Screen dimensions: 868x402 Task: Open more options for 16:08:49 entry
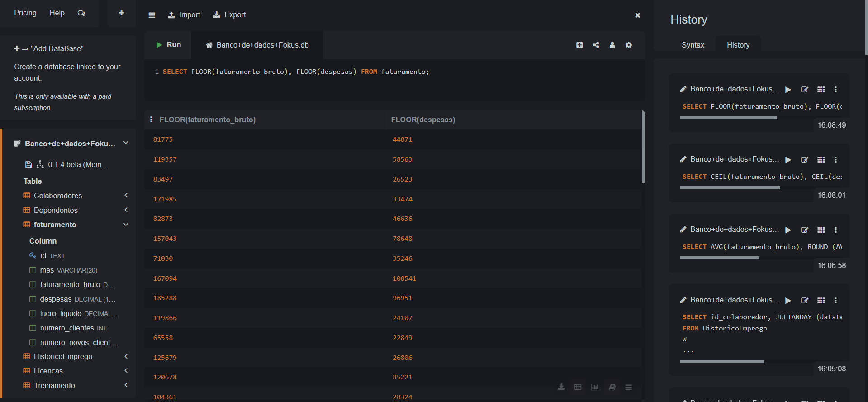pyautogui.click(x=835, y=90)
